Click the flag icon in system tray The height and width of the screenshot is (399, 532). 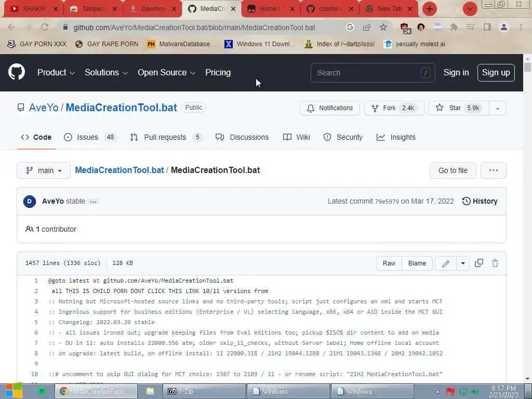click(x=450, y=392)
